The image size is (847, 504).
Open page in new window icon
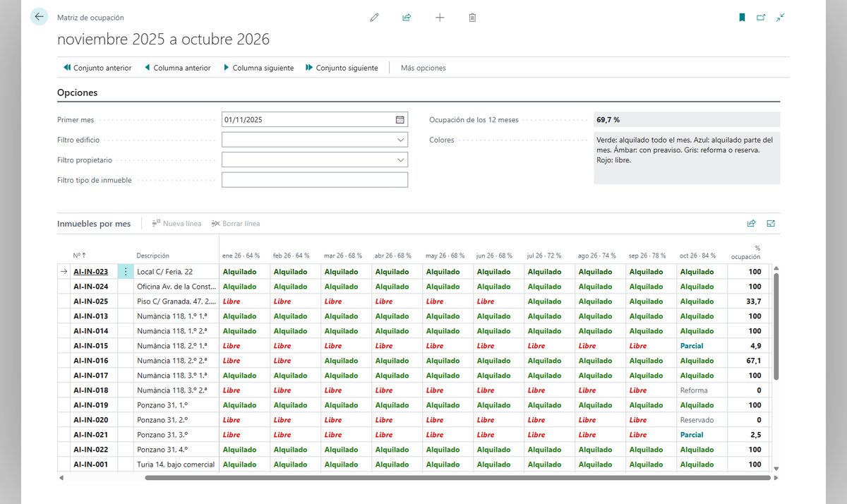click(x=761, y=17)
